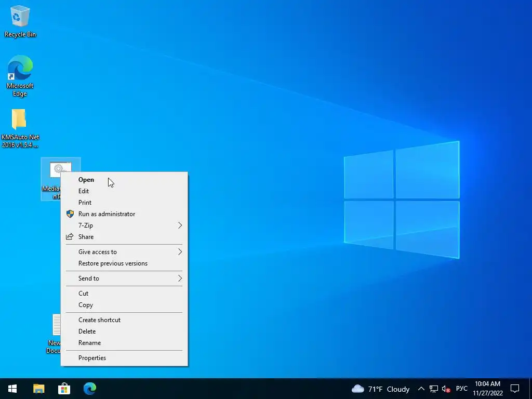The image size is (532, 399).
Task: Click the network status tray icon
Action: coord(434,389)
